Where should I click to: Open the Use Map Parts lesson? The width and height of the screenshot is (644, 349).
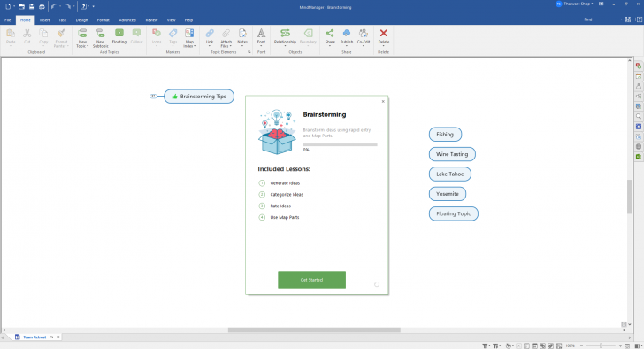(x=285, y=217)
